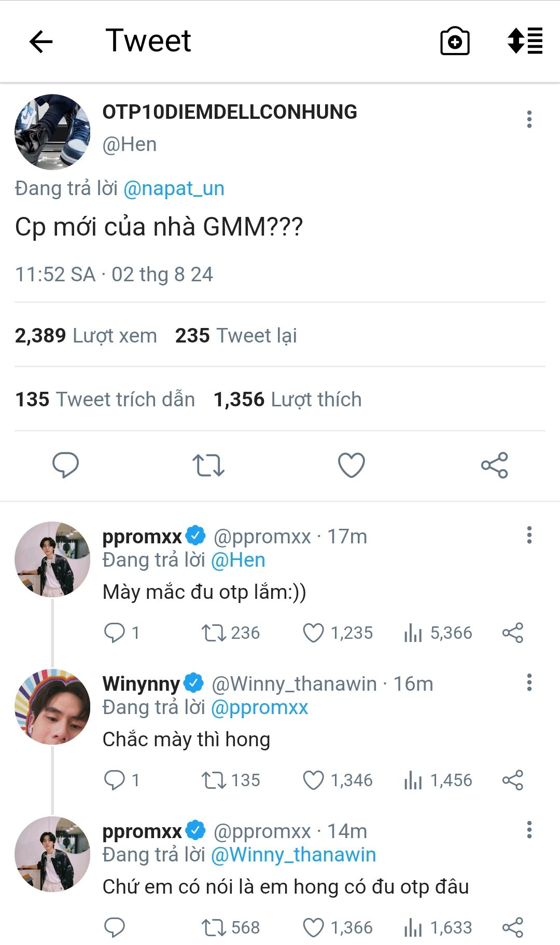Open view stats on Winynny's reply
560x945 pixels.
[x=438, y=780]
